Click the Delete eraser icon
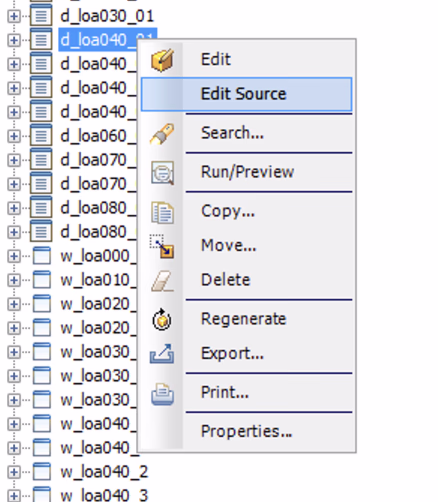438x502 pixels. 162,281
